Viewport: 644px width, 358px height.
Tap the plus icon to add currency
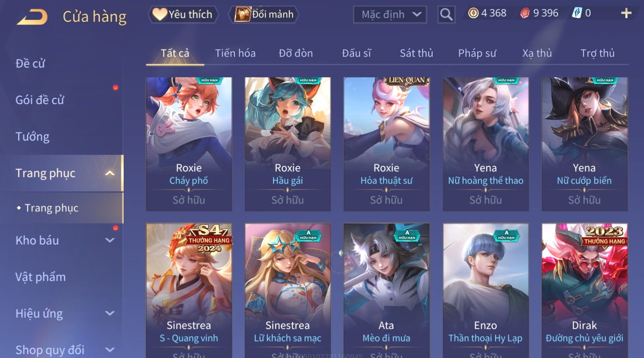[626, 14]
